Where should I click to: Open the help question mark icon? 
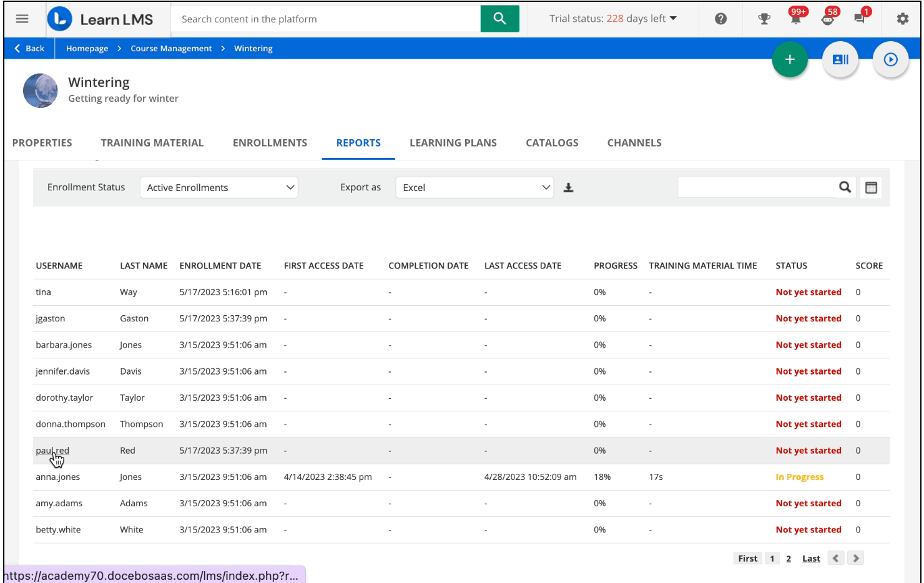point(720,19)
